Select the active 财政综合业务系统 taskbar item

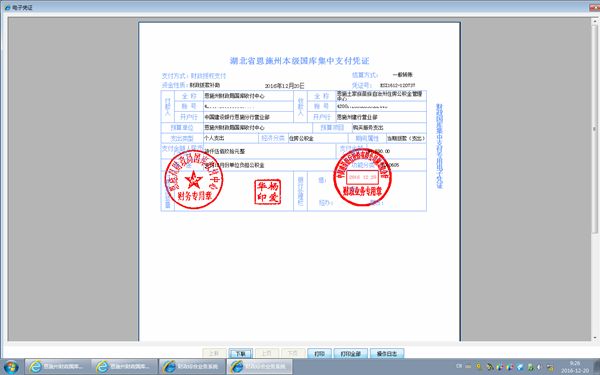[259, 367]
